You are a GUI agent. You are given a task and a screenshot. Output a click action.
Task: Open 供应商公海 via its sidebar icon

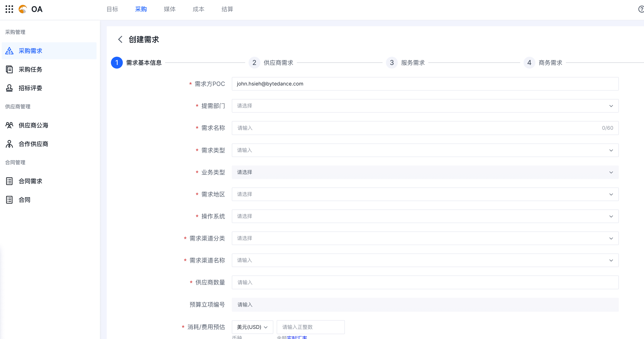click(9, 125)
